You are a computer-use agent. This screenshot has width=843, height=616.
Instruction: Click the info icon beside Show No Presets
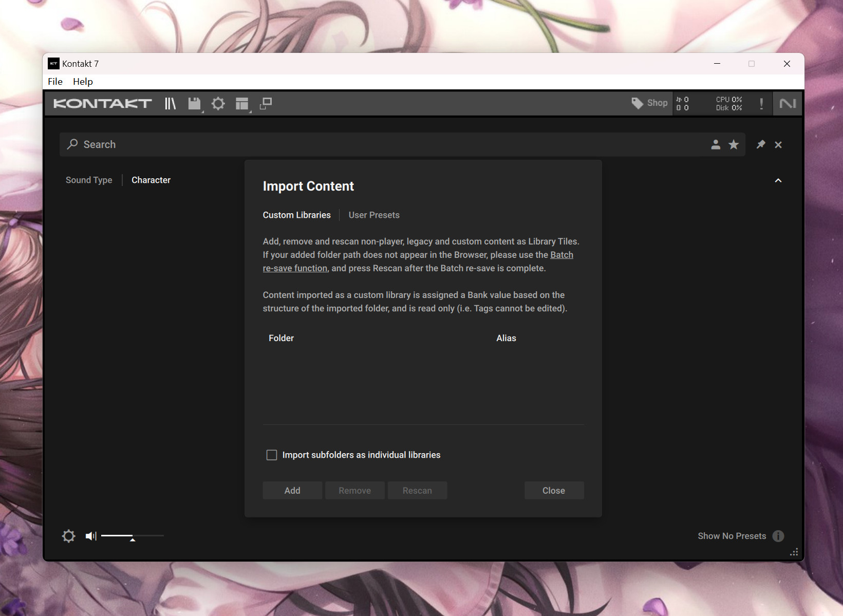(778, 536)
